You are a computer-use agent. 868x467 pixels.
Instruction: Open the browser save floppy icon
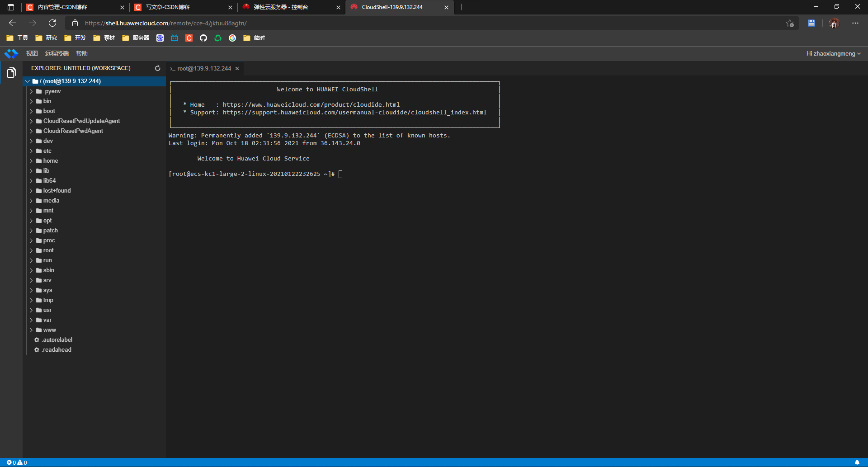(811, 23)
